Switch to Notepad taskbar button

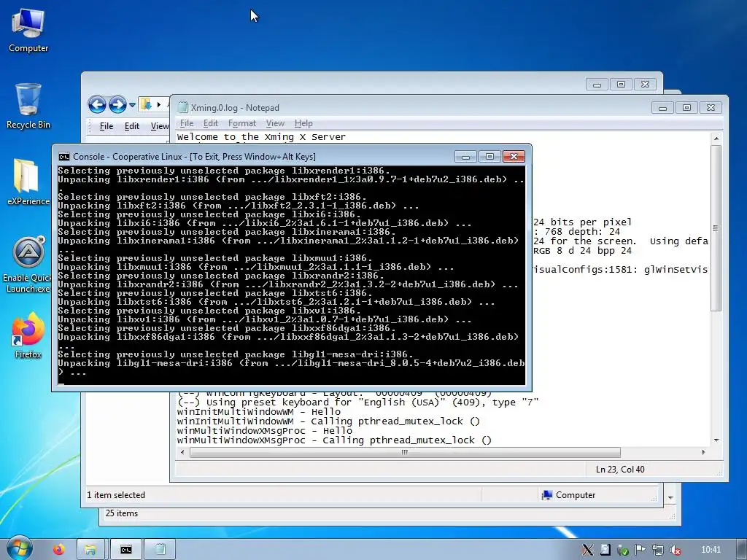coord(160,550)
